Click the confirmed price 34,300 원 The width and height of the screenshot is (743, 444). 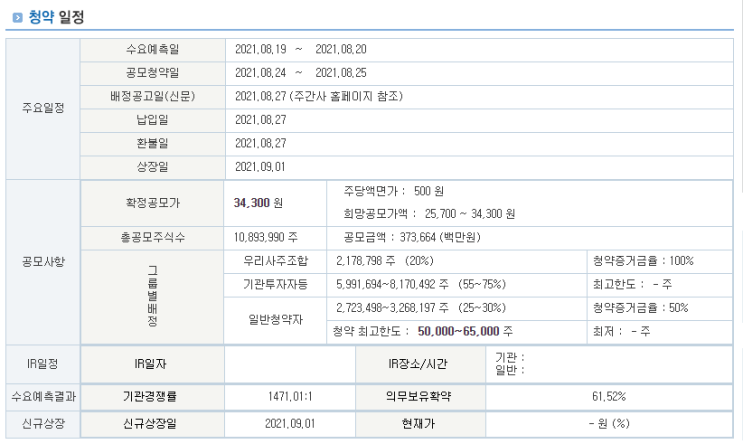[258, 203]
